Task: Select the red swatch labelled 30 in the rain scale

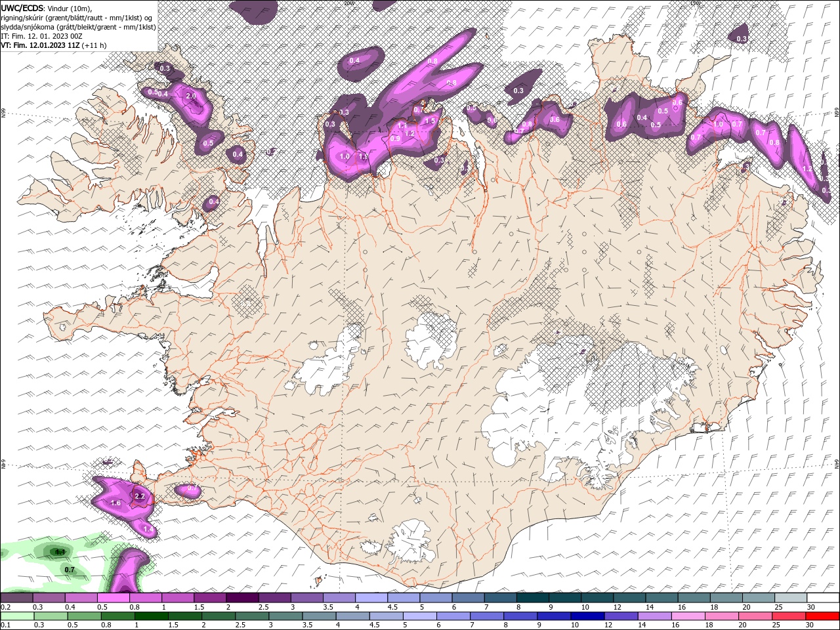Action: pyautogui.click(x=822, y=616)
